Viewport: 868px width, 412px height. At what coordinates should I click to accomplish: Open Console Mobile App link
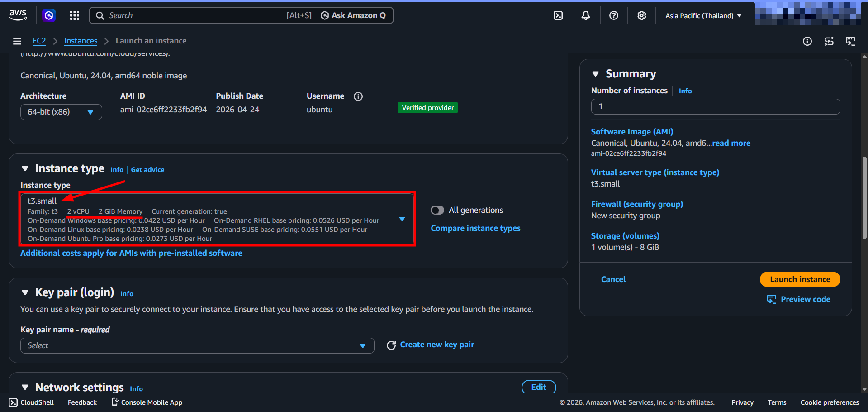(x=147, y=402)
